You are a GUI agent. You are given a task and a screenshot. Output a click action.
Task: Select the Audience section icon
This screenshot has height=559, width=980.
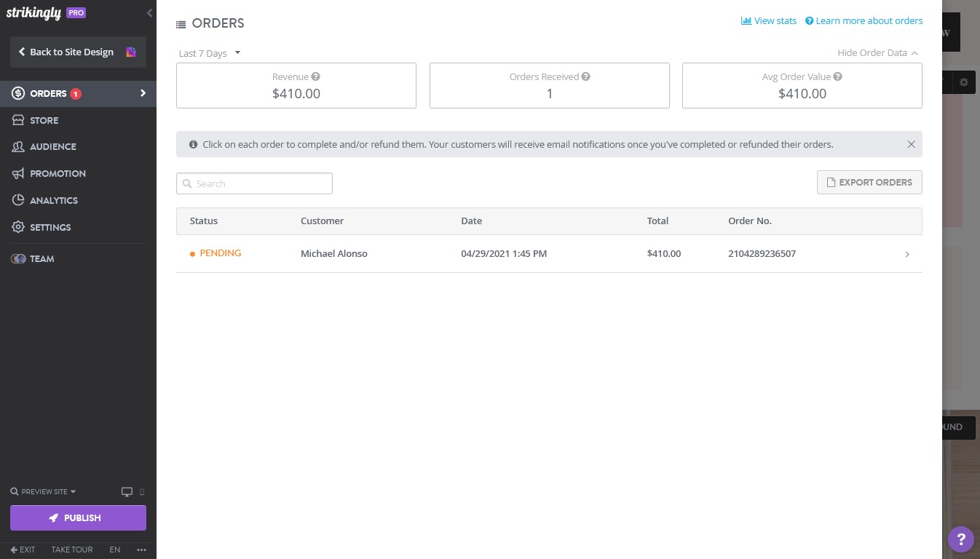click(20, 146)
